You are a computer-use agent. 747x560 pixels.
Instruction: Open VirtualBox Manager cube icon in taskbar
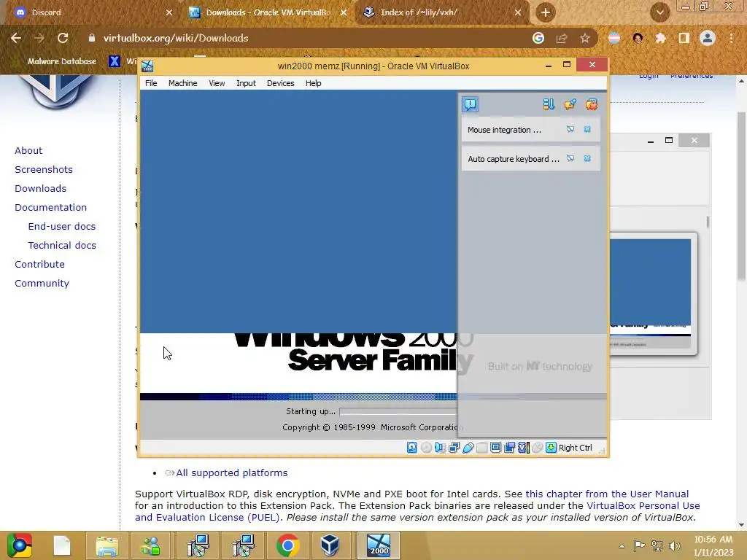point(330,545)
